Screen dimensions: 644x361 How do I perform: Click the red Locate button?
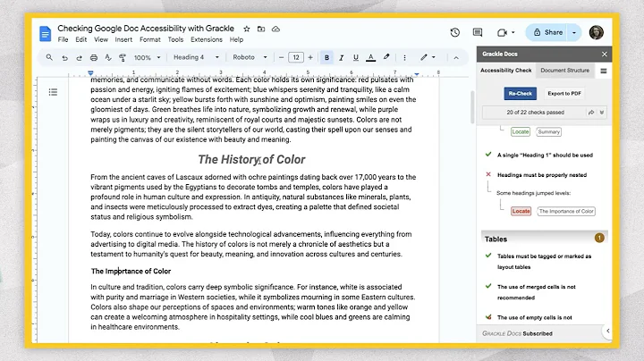click(521, 211)
